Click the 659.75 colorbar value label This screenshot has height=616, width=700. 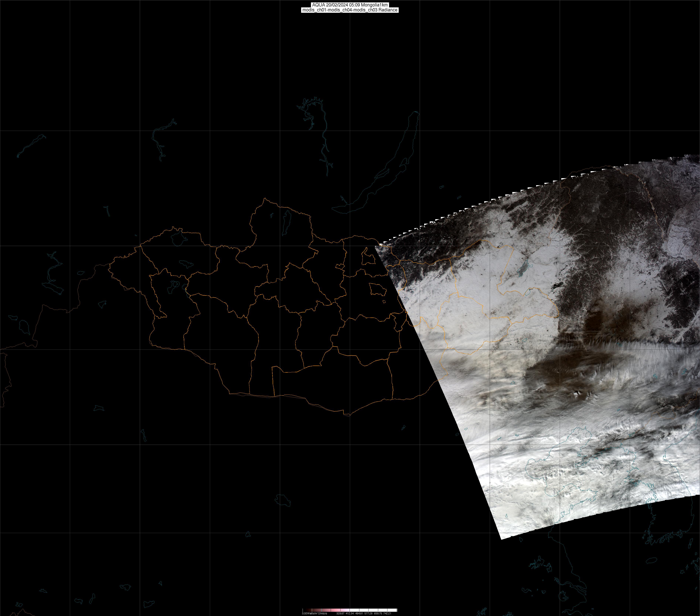click(378, 614)
